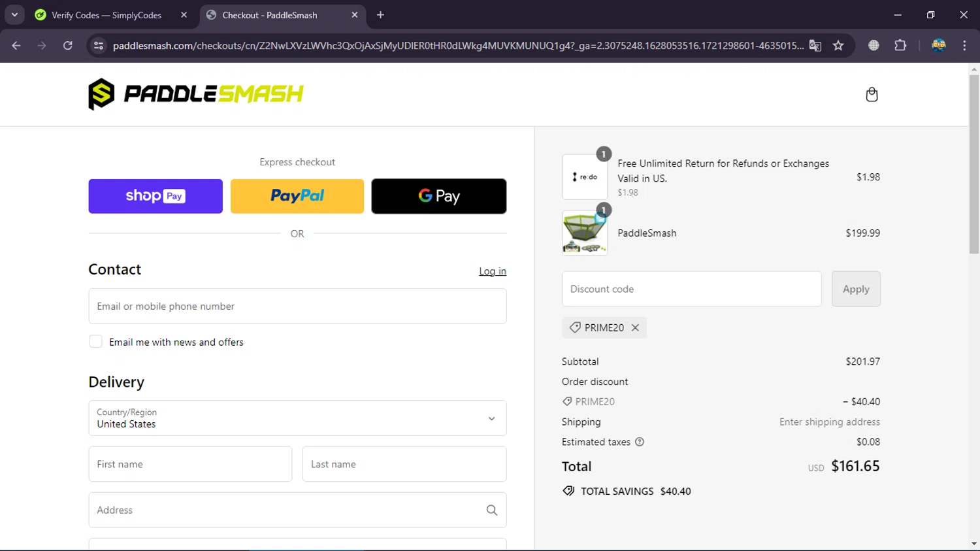This screenshot has height=551, width=980.
Task: Go back to the previous page
Action: tap(16, 46)
